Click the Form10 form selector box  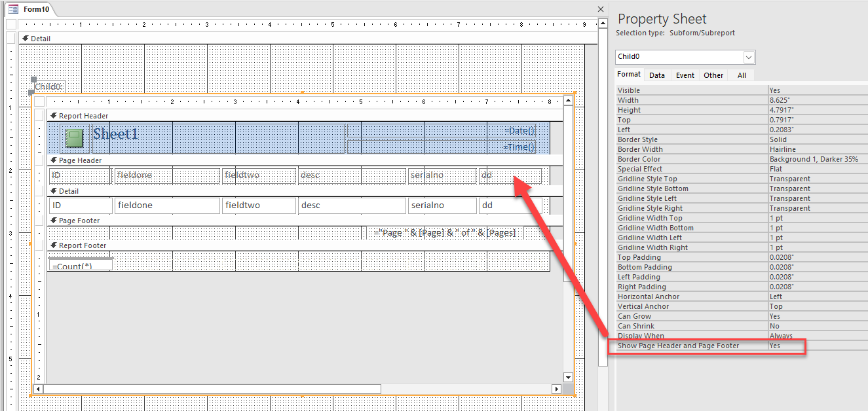10,25
